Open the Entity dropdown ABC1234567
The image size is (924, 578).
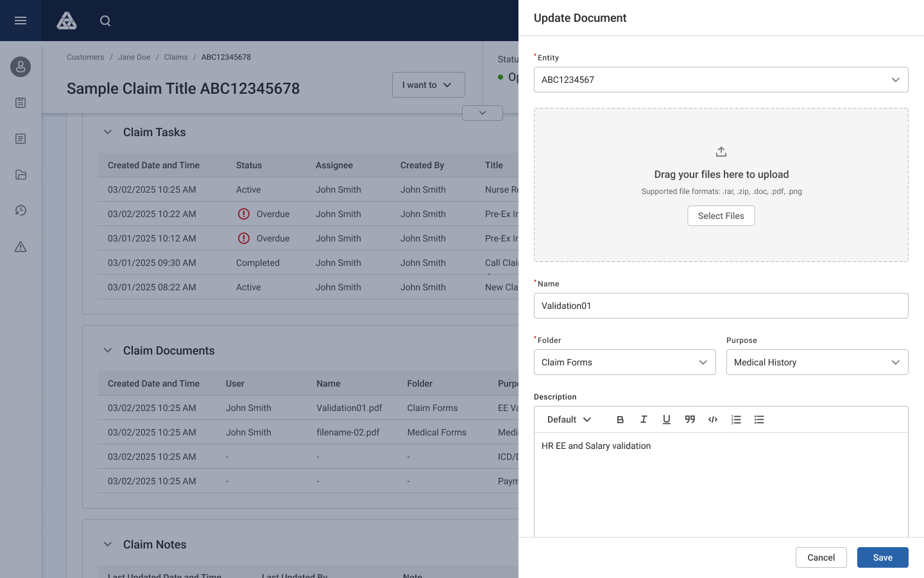(x=721, y=80)
